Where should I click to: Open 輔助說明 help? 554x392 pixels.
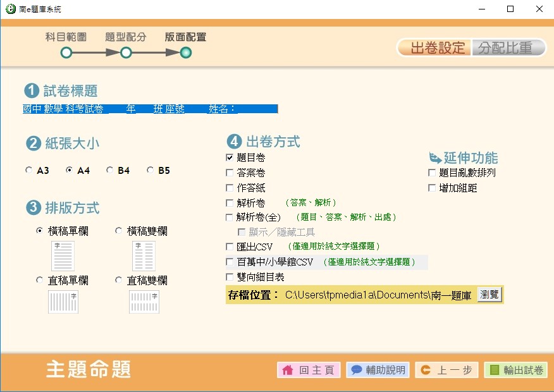[x=378, y=371]
